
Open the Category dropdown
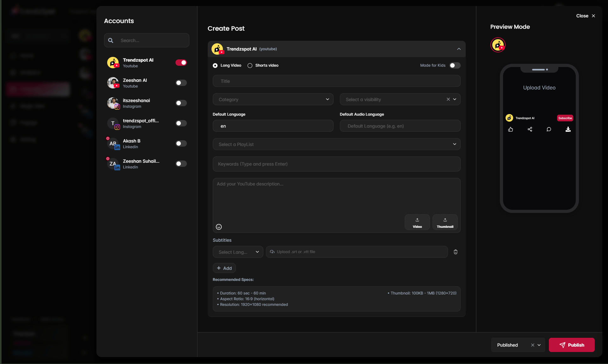tap(273, 100)
